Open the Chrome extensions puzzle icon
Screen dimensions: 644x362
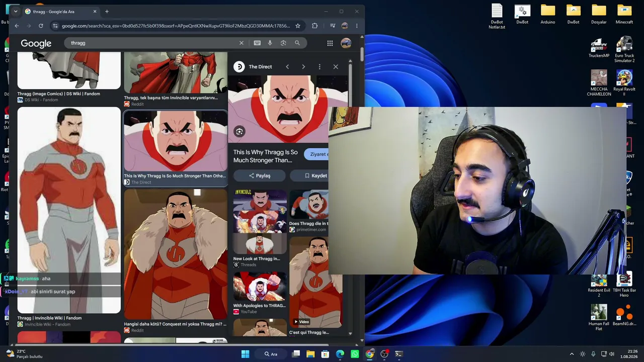click(315, 26)
